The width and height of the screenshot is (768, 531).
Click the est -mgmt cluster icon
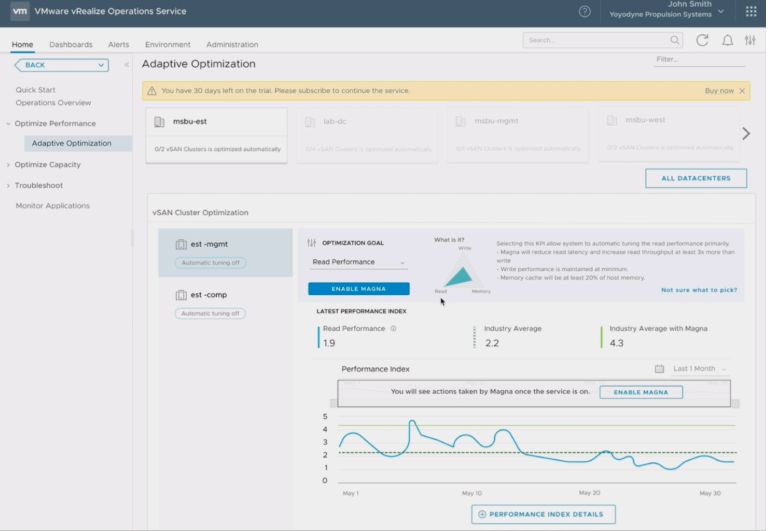(x=181, y=244)
